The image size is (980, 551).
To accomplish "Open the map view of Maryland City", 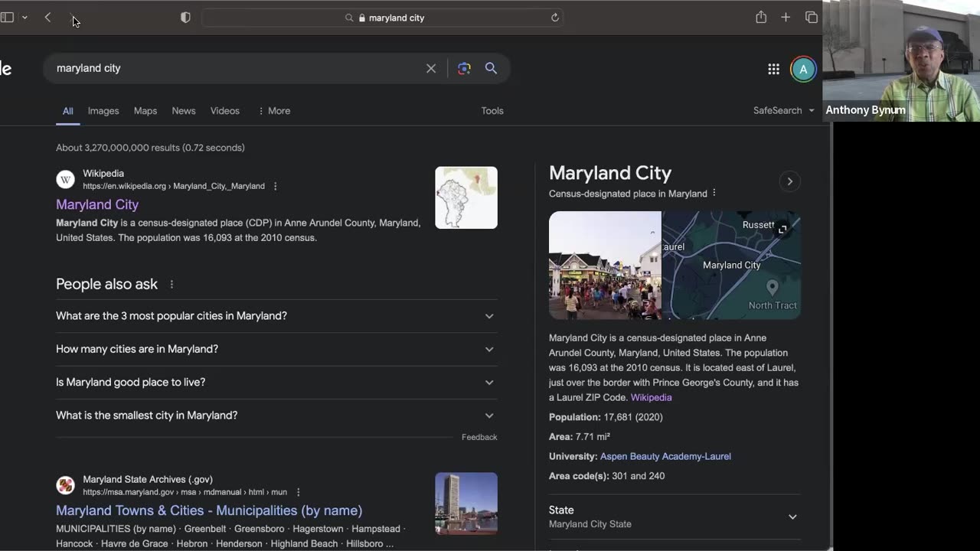I will (x=731, y=266).
